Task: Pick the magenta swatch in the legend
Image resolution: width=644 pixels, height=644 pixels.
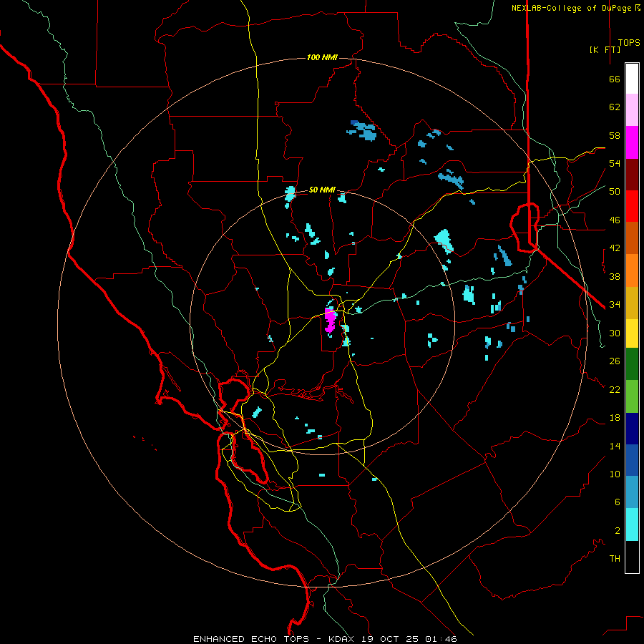Action: coord(632,142)
